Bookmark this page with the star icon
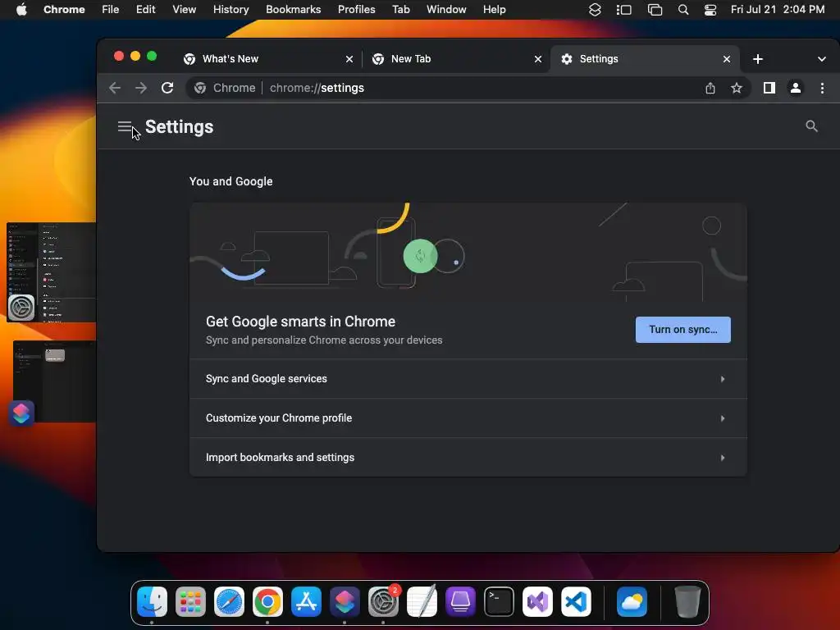This screenshot has width=840, height=630. (737, 88)
